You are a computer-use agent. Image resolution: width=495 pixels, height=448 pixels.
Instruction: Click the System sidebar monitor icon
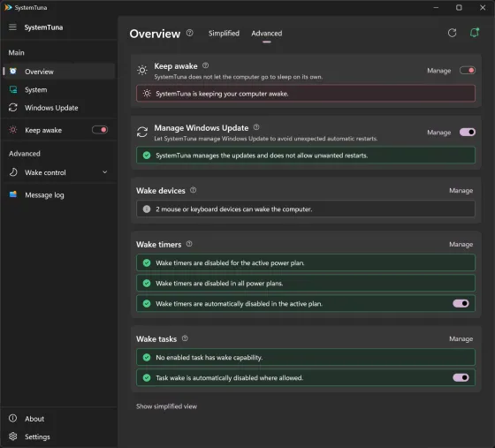(x=13, y=89)
